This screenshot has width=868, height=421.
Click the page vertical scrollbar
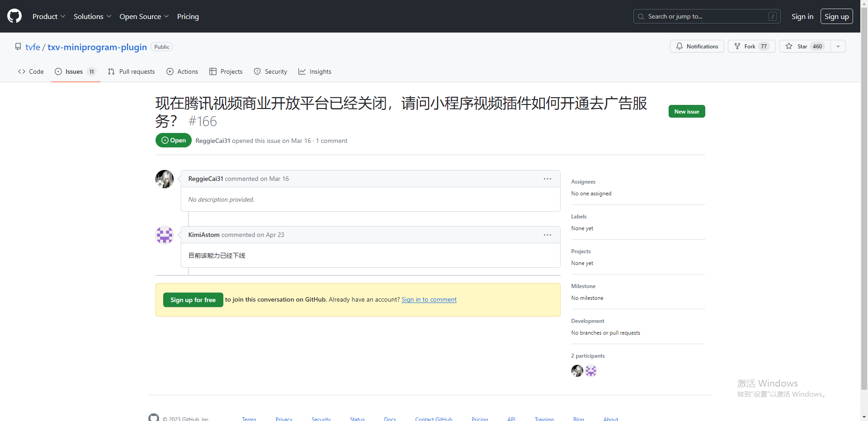tap(864, 198)
